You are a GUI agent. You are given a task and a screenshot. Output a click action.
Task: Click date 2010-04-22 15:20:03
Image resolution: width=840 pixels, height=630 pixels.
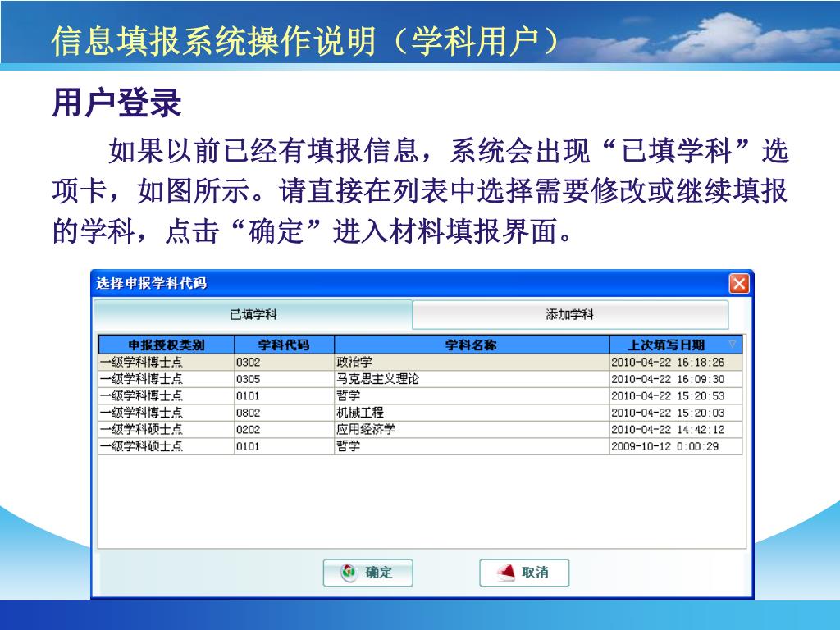[x=668, y=413]
